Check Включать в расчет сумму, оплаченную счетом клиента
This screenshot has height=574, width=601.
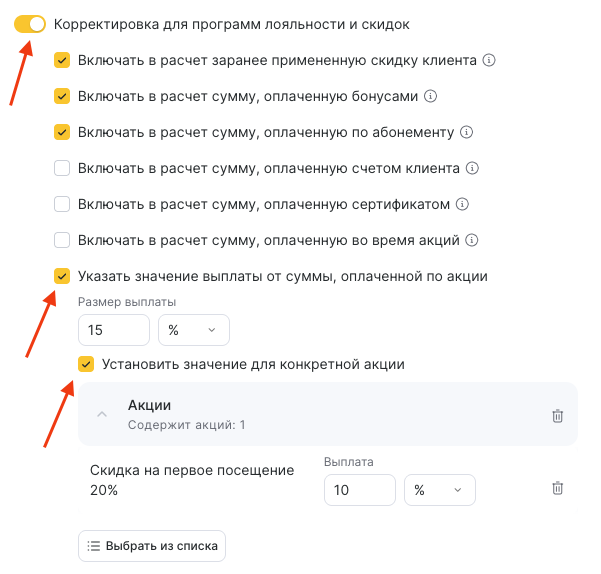point(62,168)
